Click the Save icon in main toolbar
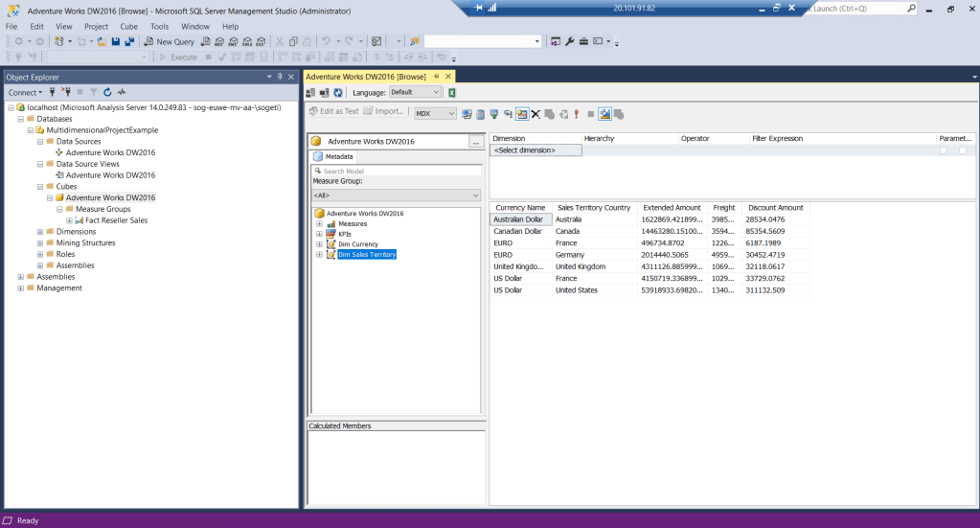Image resolution: width=980 pixels, height=528 pixels. (x=116, y=41)
